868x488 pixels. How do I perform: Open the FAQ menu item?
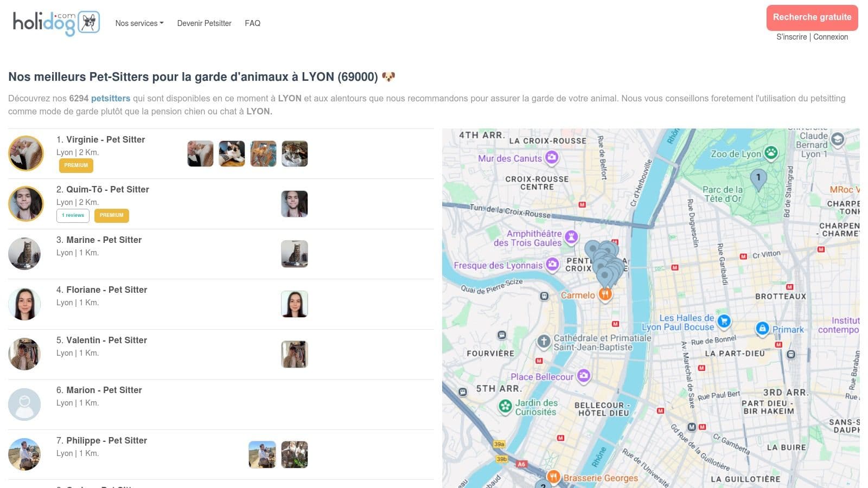point(252,23)
